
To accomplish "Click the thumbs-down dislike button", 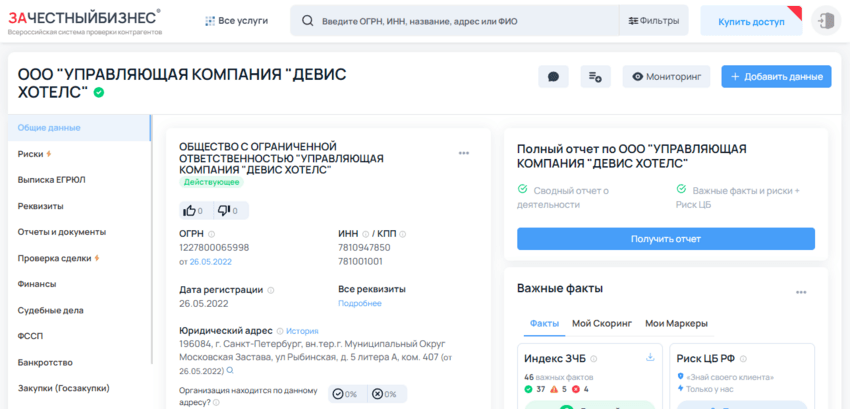I will (231, 210).
